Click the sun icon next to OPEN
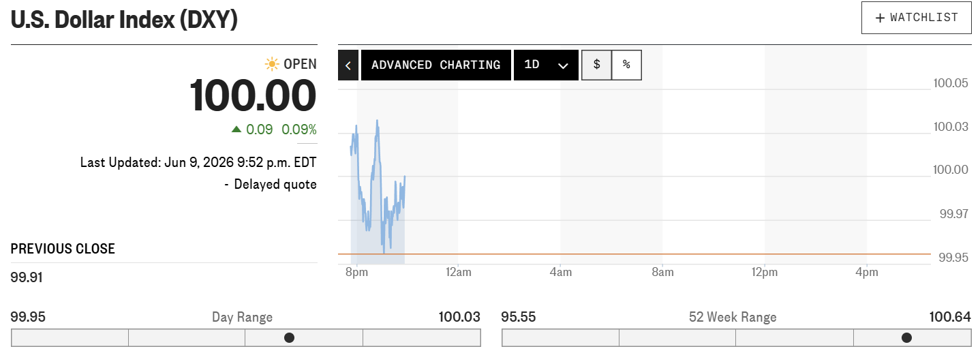The width and height of the screenshot is (980, 351). coord(272,64)
